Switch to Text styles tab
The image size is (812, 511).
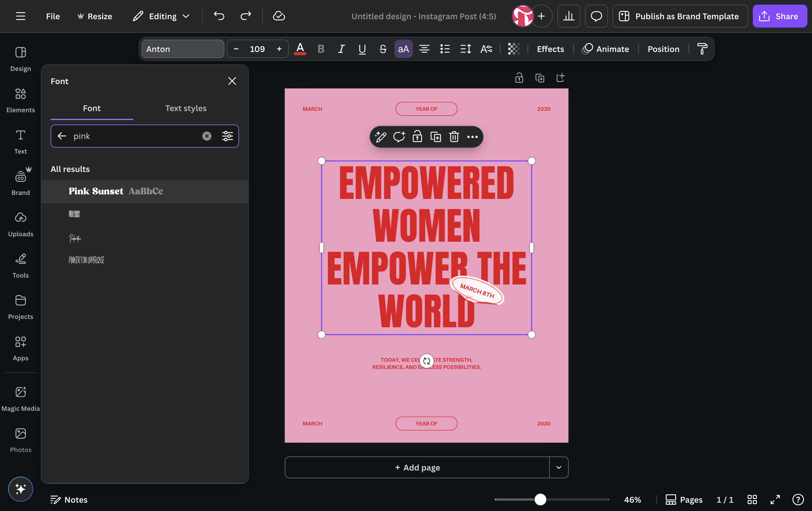tap(186, 108)
